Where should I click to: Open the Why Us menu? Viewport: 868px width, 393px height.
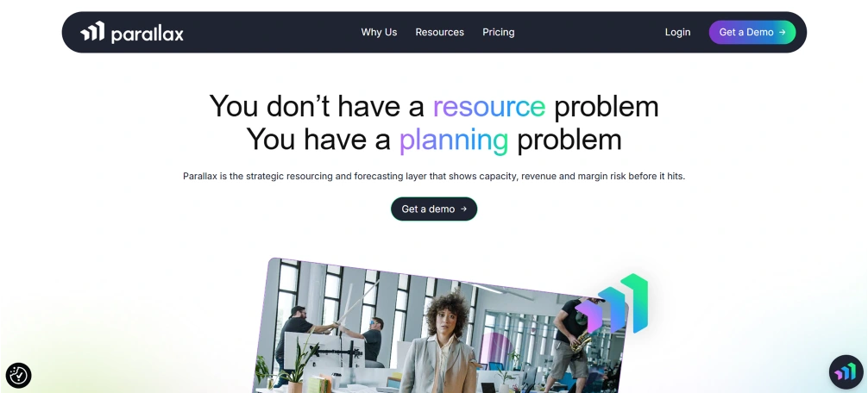tap(379, 32)
